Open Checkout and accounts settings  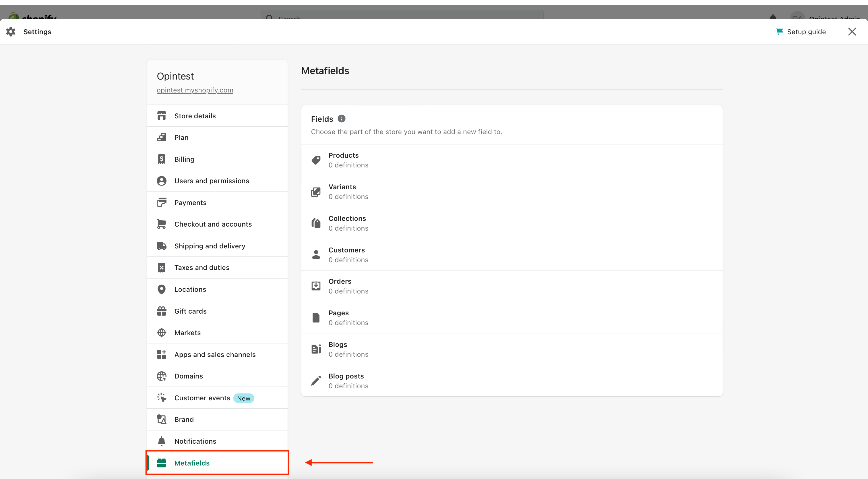[217, 224]
